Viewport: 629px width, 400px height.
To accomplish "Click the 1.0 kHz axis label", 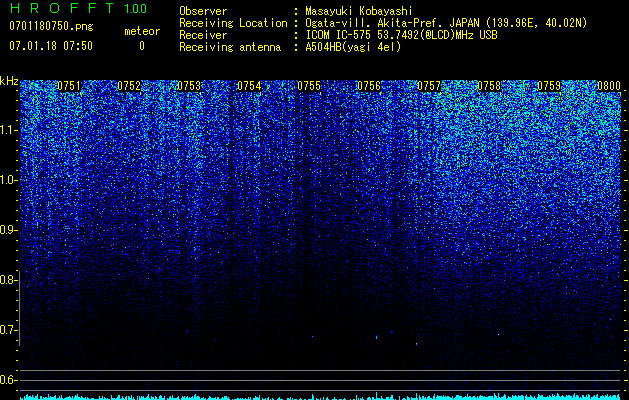I will pyautogui.click(x=9, y=180).
